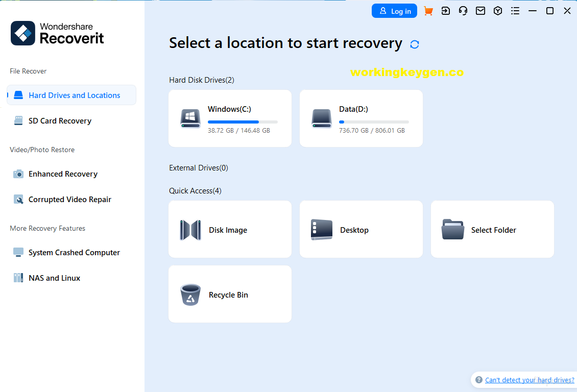This screenshot has width=577, height=392.
Task: Select SD Card Recovery in the sidebar
Action: 61,120
